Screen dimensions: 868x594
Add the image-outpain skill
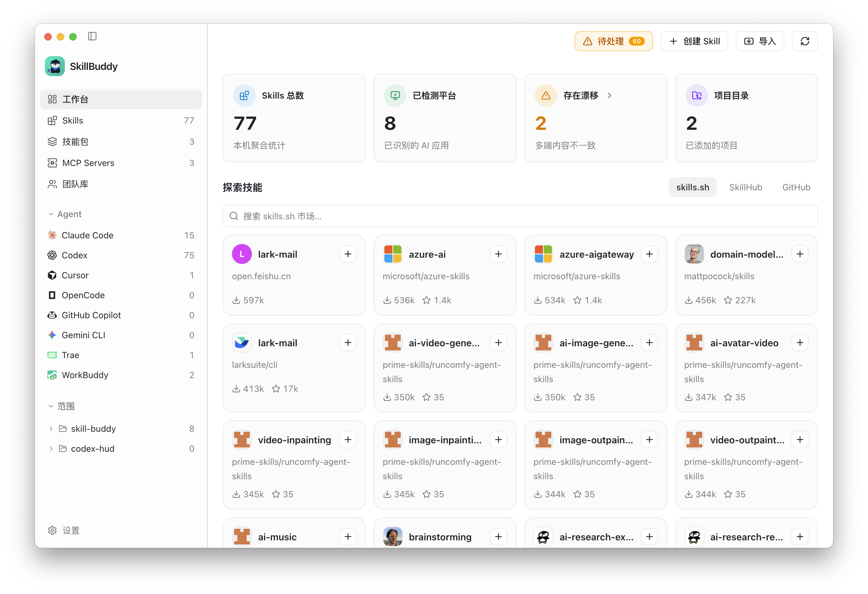[649, 440]
